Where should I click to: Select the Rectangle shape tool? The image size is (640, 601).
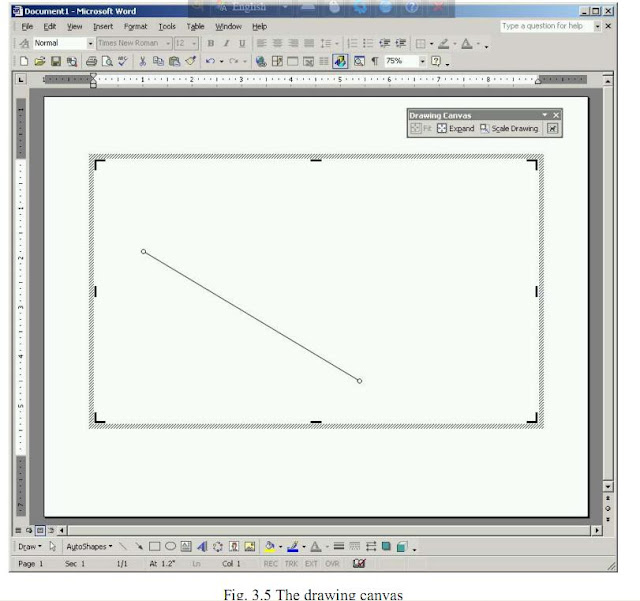click(154, 546)
